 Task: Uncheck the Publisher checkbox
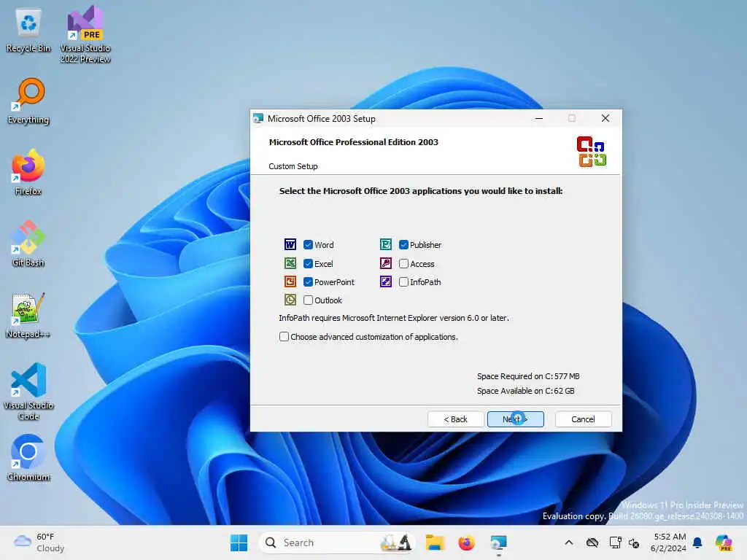click(403, 245)
